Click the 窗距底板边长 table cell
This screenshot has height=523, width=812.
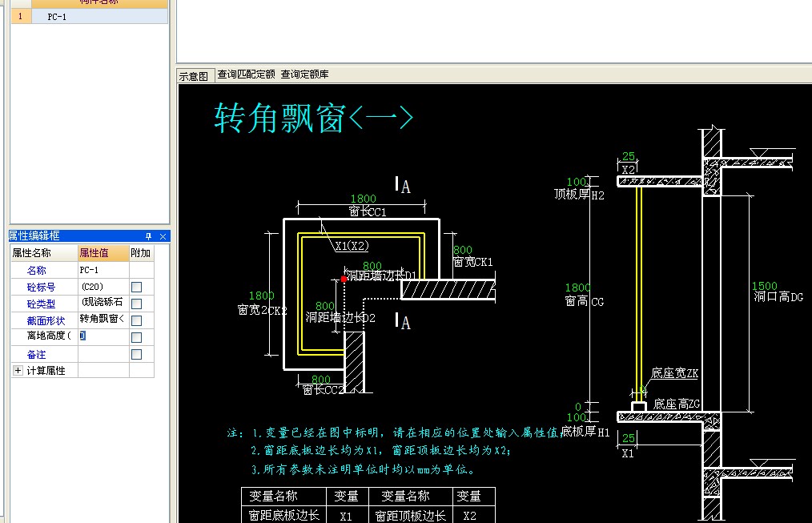283,515
